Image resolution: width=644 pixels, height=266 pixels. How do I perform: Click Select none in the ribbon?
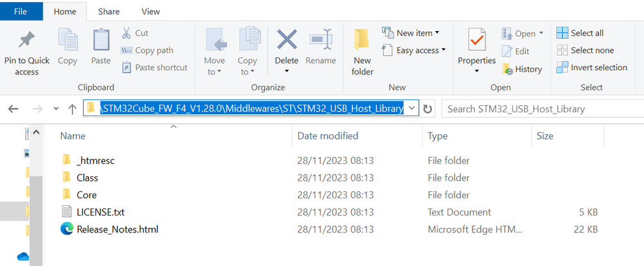point(585,50)
